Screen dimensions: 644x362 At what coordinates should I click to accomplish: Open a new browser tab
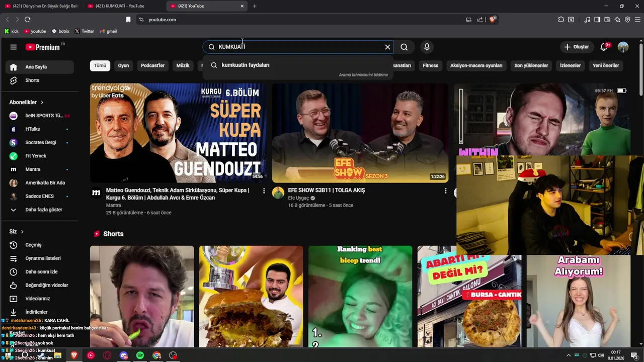pyautogui.click(x=255, y=6)
